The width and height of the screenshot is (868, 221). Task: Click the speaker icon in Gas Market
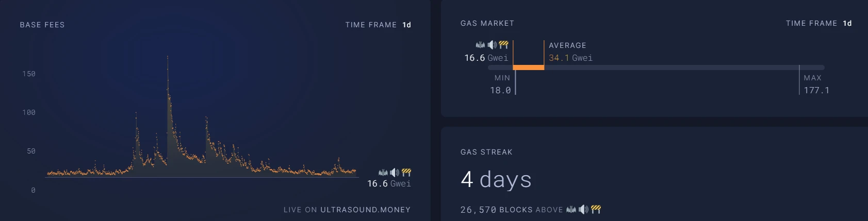[492, 45]
